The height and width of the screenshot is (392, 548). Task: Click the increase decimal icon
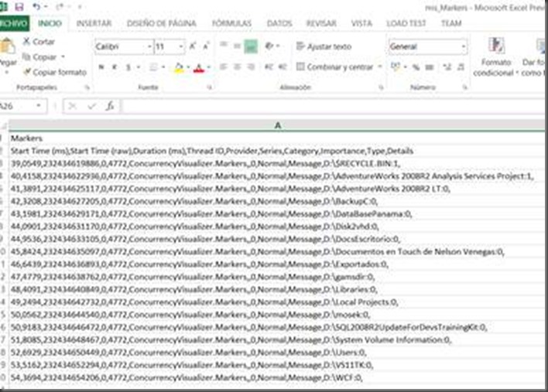pos(447,67)
